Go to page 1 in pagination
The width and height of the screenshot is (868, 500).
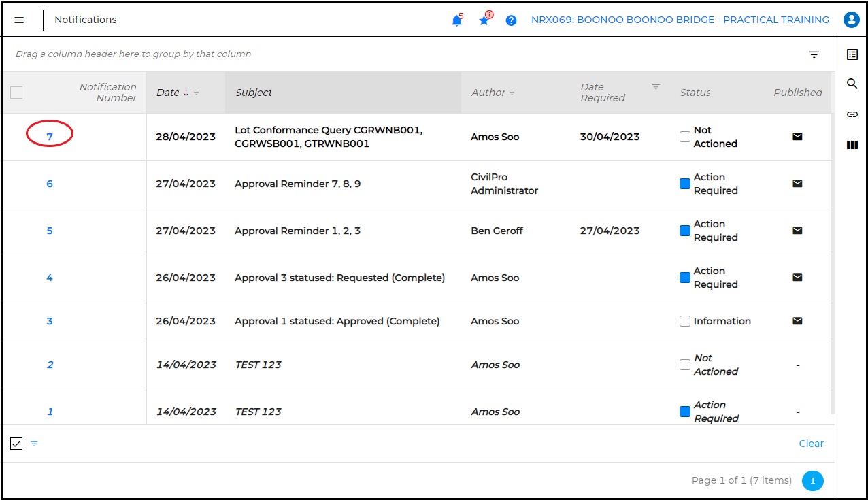[813, 481]
